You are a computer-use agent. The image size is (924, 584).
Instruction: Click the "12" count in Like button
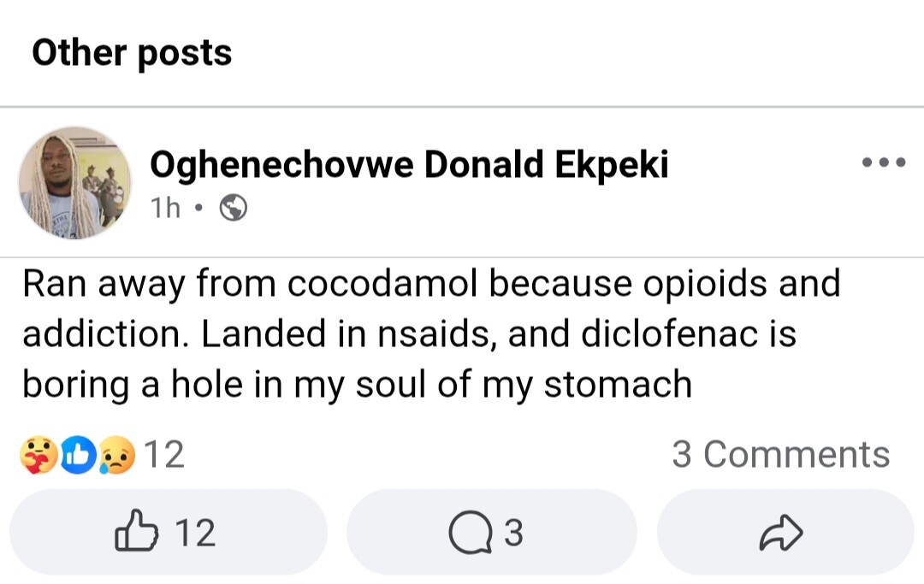click(194, 533)
